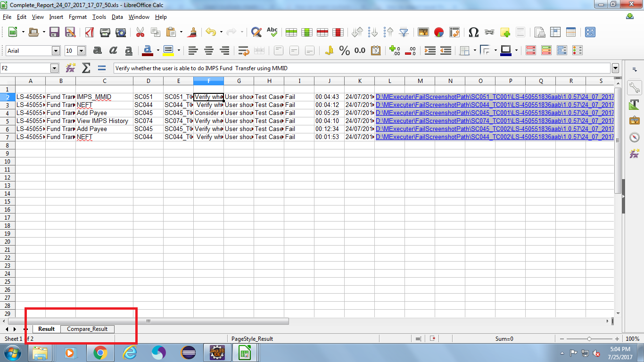644x362 pixels.
Task: Click the Sum sigma icon
Action: pyautogui.click(x=86, y=68)
